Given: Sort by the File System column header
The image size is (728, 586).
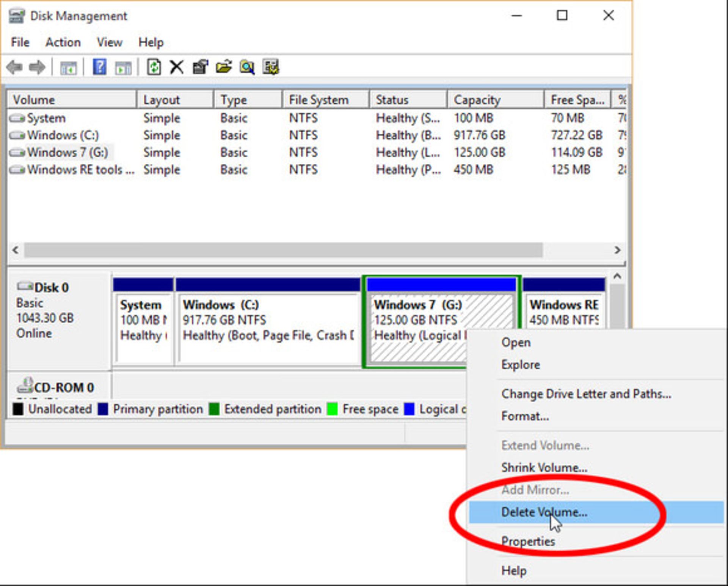Looking at the screenshot, I should pos(326,100).
